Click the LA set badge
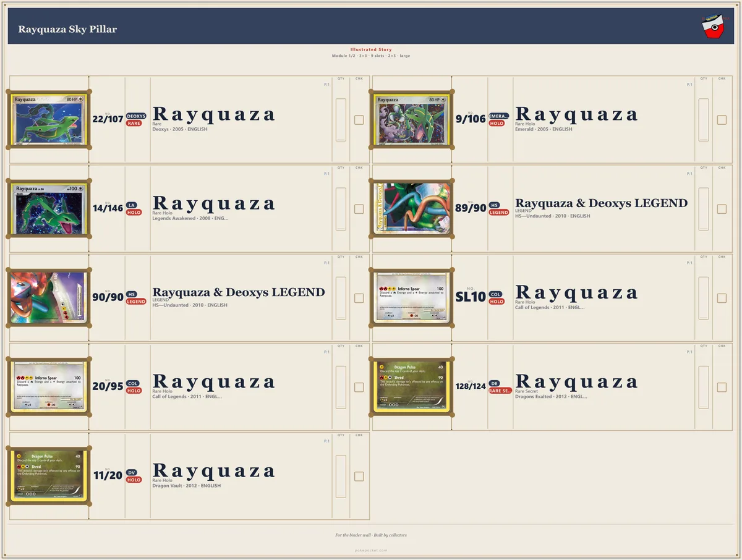742x560 pixels. click(x=131, y=205)
